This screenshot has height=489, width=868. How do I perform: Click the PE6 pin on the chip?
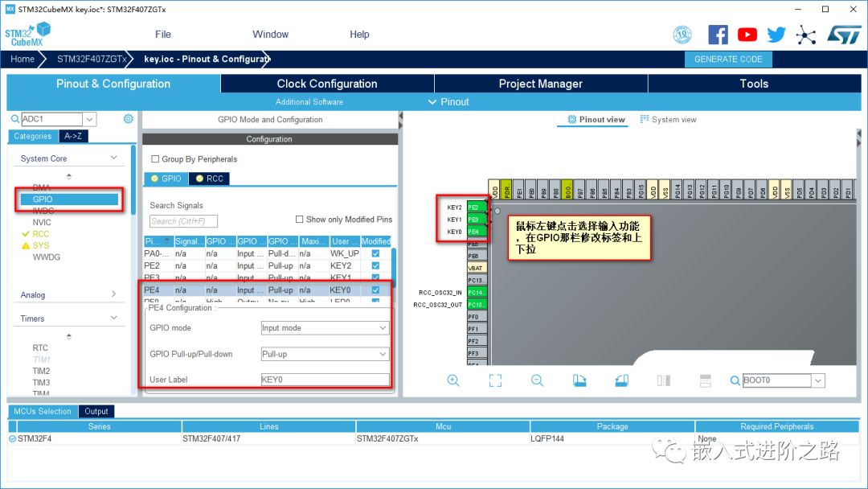click(477, 256)
